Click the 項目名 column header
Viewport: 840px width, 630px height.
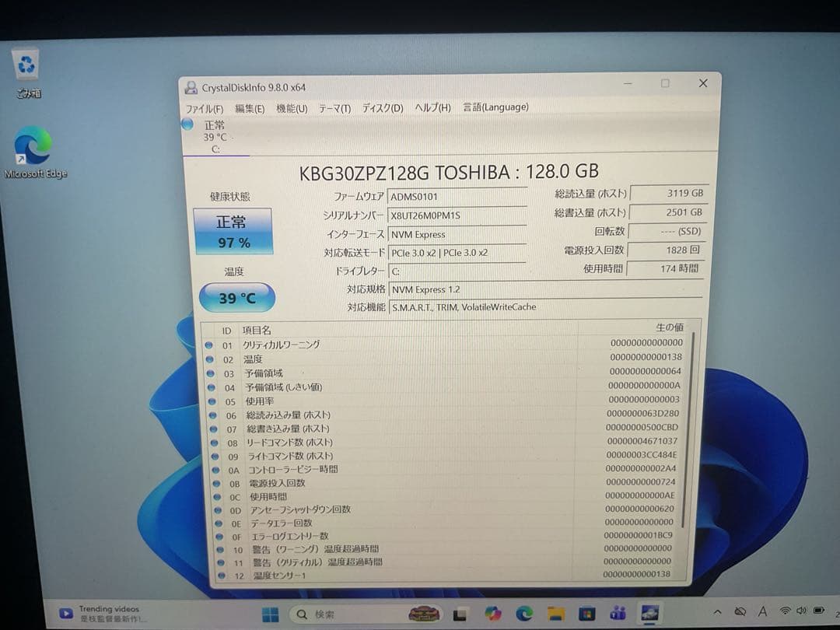257,331
